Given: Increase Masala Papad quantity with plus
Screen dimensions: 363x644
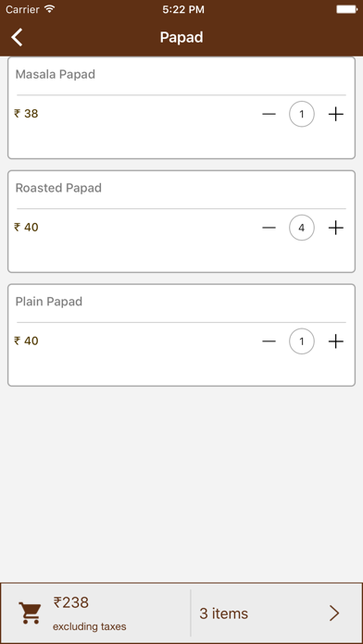Looking at the screenshot, I should pyautogui.click(x=336, y=114).
